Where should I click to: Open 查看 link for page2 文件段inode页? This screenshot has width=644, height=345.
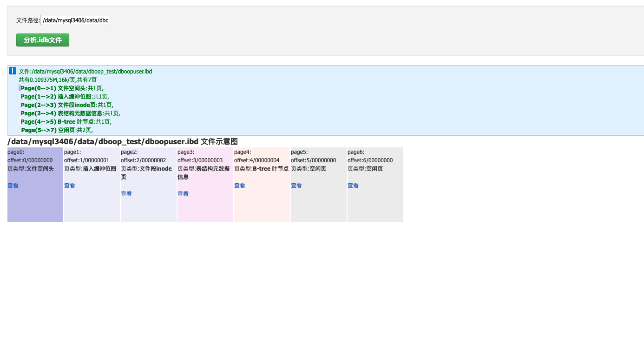[x=126, y=194]
